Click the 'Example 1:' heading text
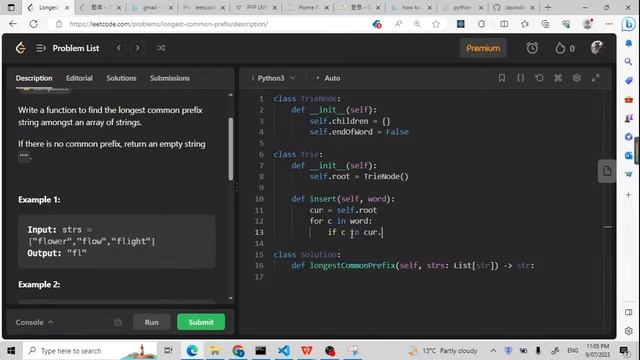Screen dimensions: 640x360 click(x=39, y=200)
